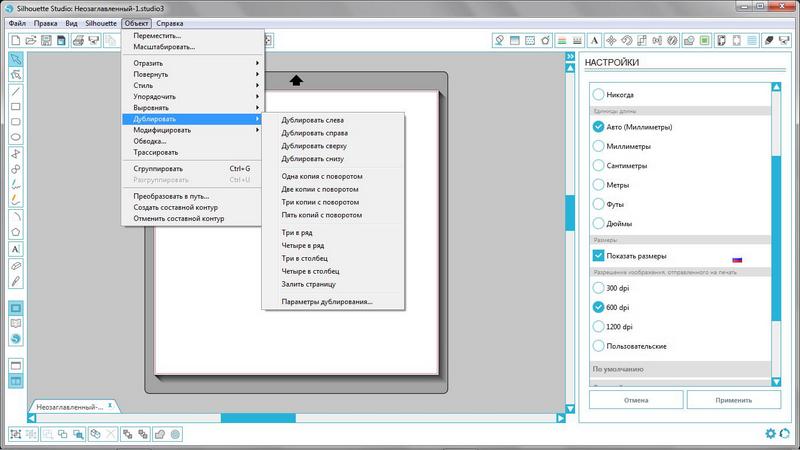Expand the 'Отразить' submenu
The width and height of the screenshot is (800, 450).
(192, 63)
